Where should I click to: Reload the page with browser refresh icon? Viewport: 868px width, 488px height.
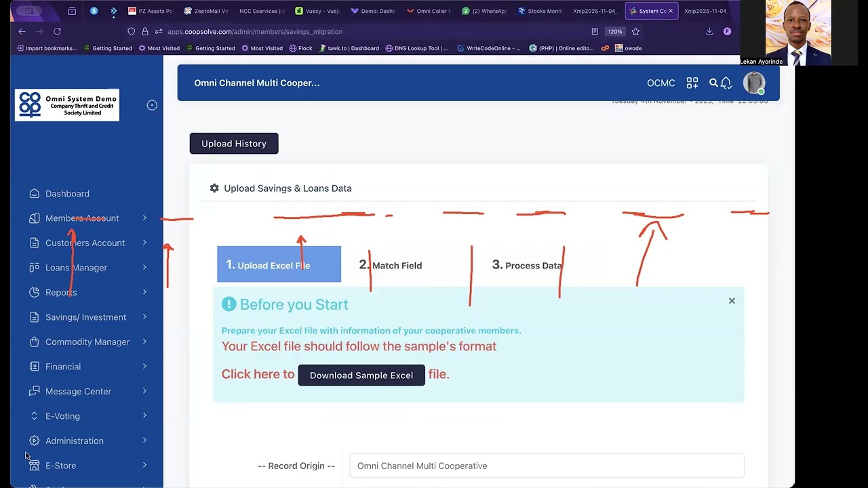(x=57, y=31)
